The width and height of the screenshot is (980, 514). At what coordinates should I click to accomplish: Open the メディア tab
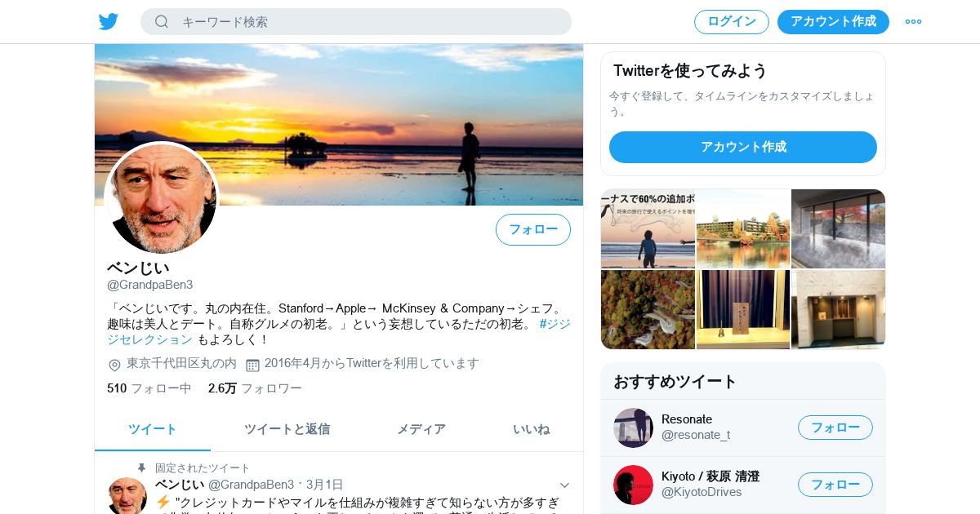421,429
